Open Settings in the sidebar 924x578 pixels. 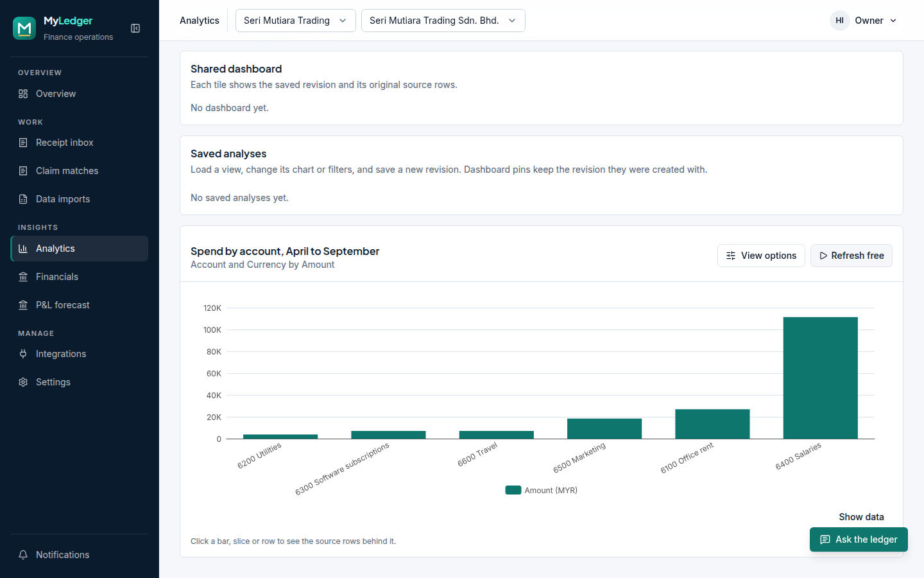tap(80, 382)
